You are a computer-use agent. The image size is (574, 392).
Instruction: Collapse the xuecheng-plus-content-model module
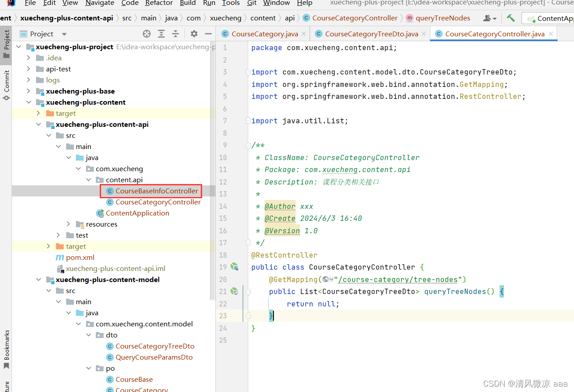(38, 279)
